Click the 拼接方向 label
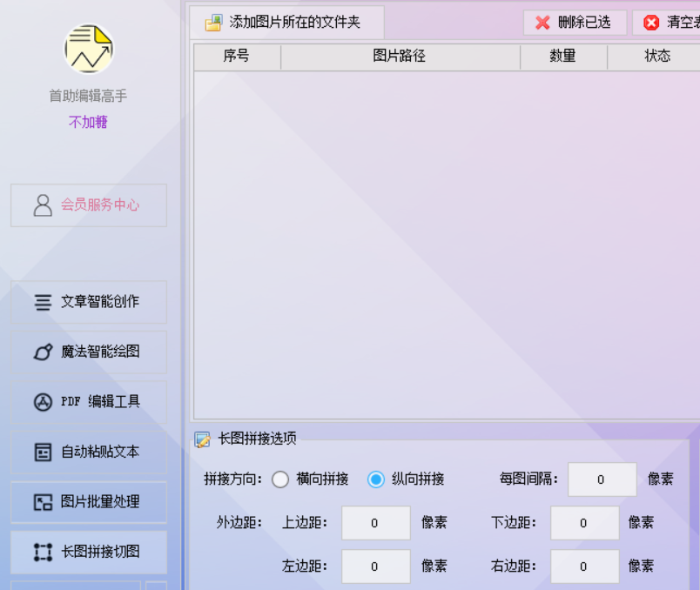Viewport: 700px width, 590px height. pyautogui.click(x=232, y=479)
